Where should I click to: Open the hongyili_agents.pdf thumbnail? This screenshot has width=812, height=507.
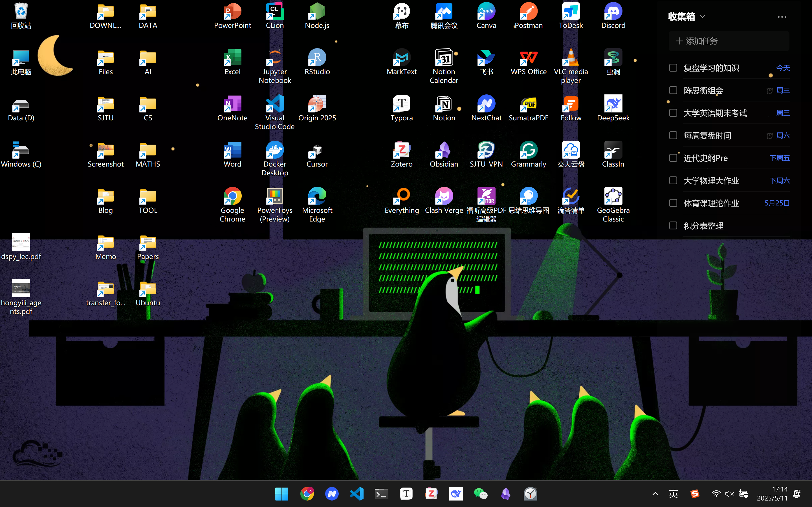pyautogui.click(x=21, y=288)
